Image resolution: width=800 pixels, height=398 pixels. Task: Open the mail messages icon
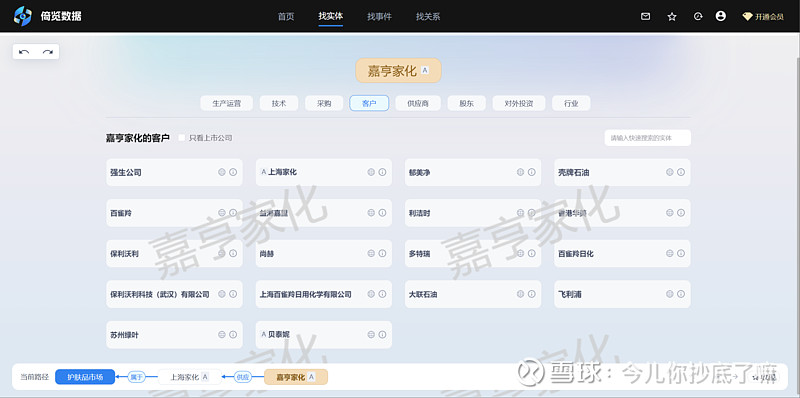(x=645, y=16)
